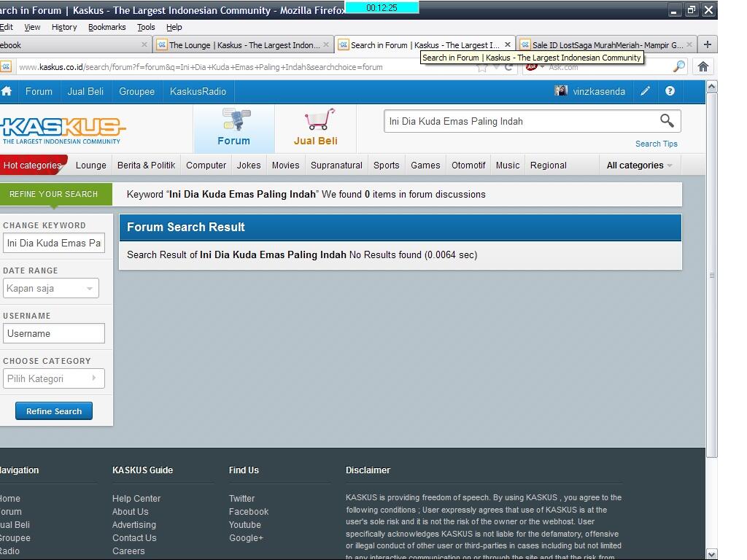747x560 pixels.
Task: Select the Jual Beli shopping cart icon
Action: 320,119
